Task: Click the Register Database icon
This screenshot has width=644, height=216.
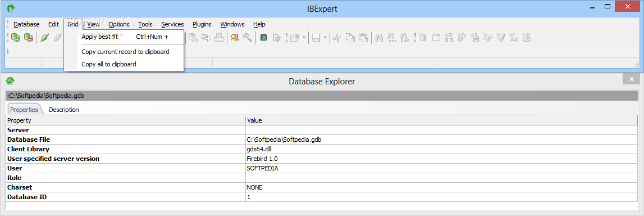Action: (x=16, y=38)
